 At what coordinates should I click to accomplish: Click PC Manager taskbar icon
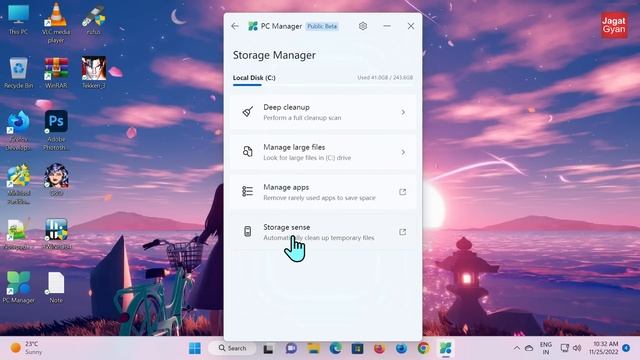tap(446, 348)
